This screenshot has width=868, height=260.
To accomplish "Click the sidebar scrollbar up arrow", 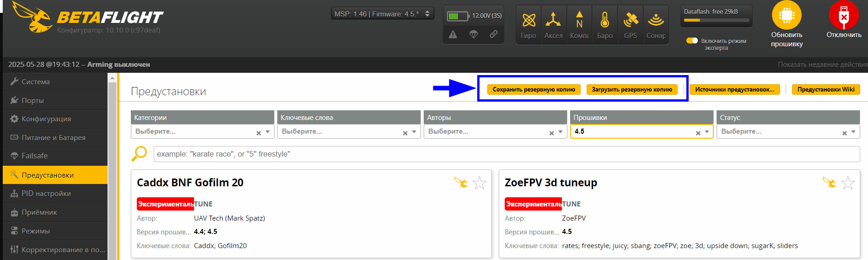I will pos(112,78).
